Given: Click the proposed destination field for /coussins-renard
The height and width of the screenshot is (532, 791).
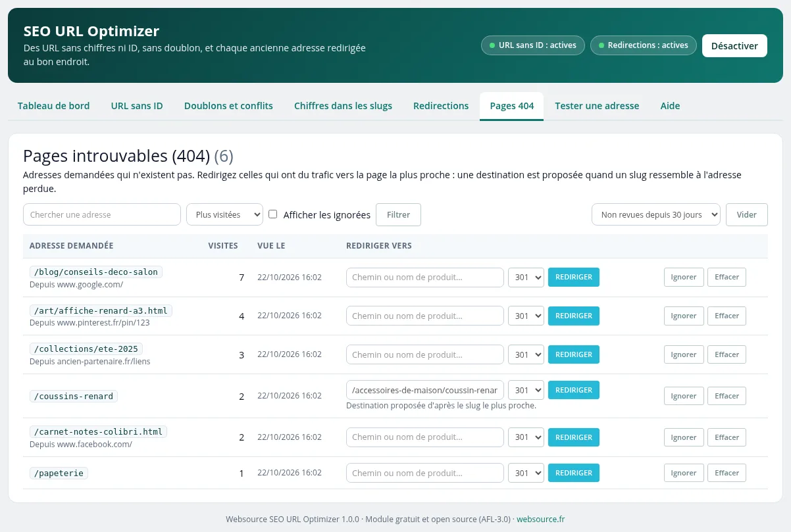Looking at the screenshot, I should click(x=425, y=390).
